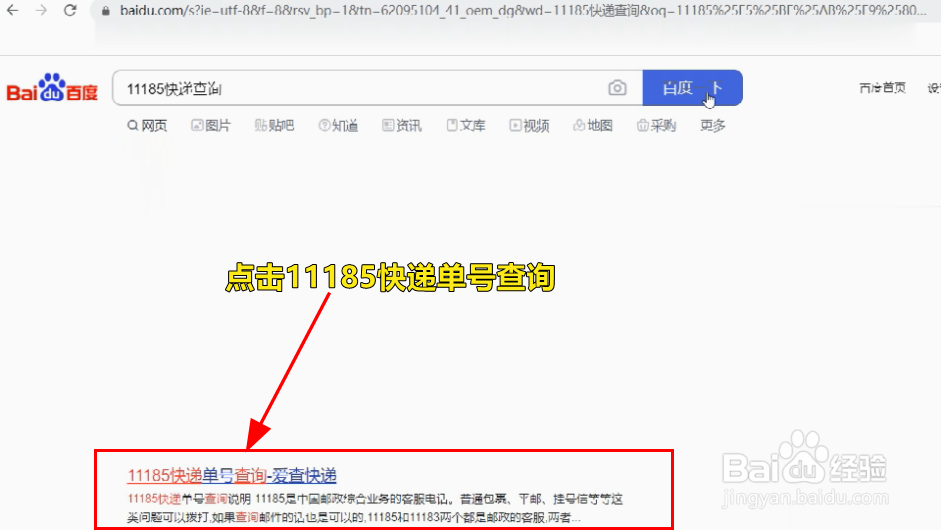Select the 网页 tab
Screen dimensions: 941x530
coord(147,125)
